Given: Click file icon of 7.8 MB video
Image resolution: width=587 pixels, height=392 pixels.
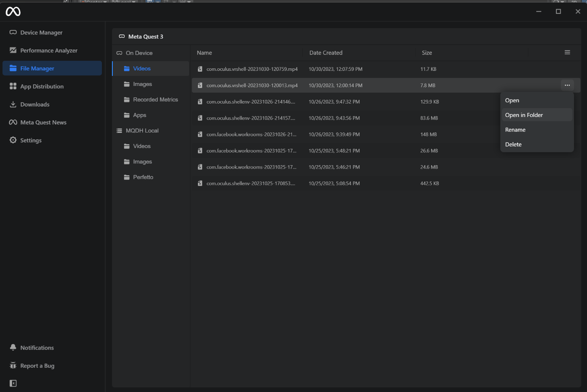Looking at the screenshot, I should click(x=200, y=85).
